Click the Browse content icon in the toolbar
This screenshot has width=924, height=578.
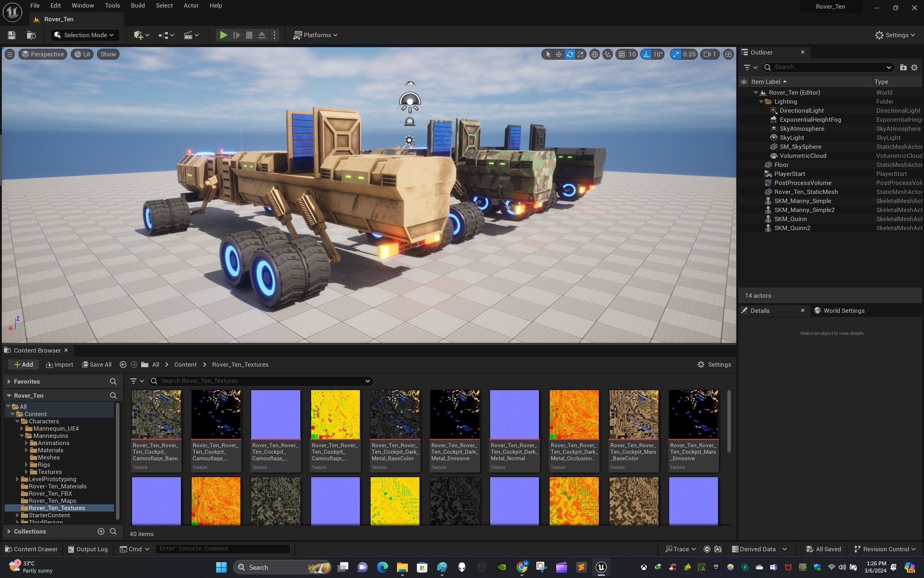click(31, 35)
